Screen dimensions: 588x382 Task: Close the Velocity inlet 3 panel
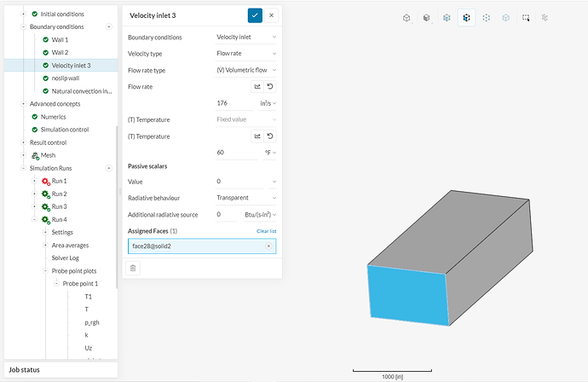271,15
